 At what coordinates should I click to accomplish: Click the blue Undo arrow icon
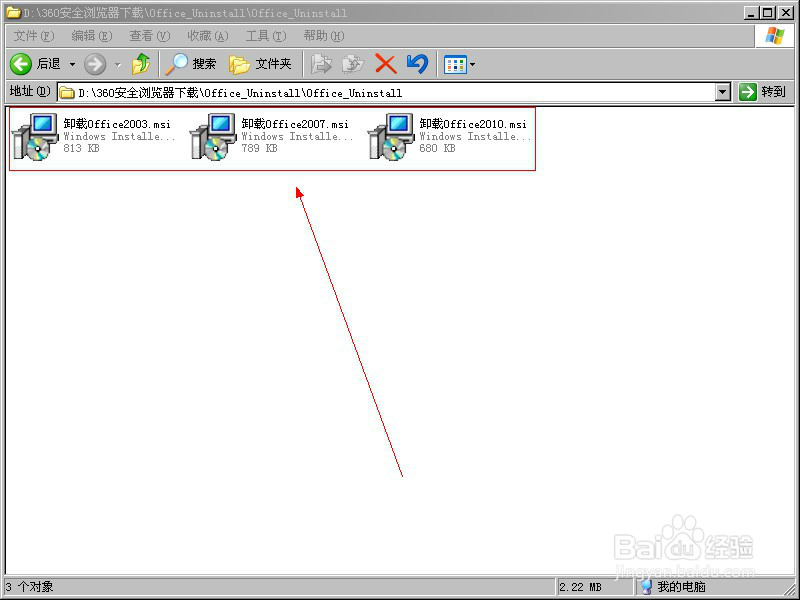[417, 64]
